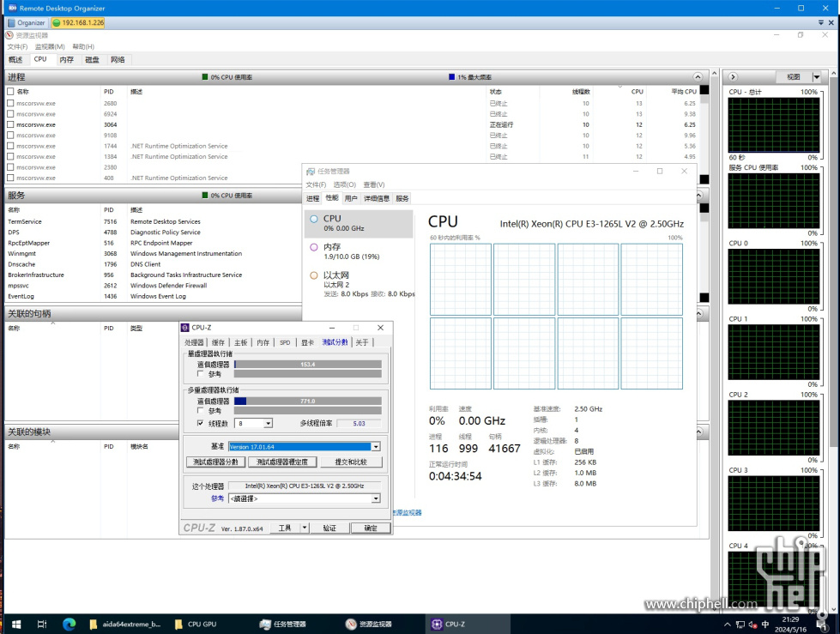840x634 pixels.
Task: Open 基准 Version 17.01.64 dropdown
Action: pyautogui.click(x=376, y=447)
